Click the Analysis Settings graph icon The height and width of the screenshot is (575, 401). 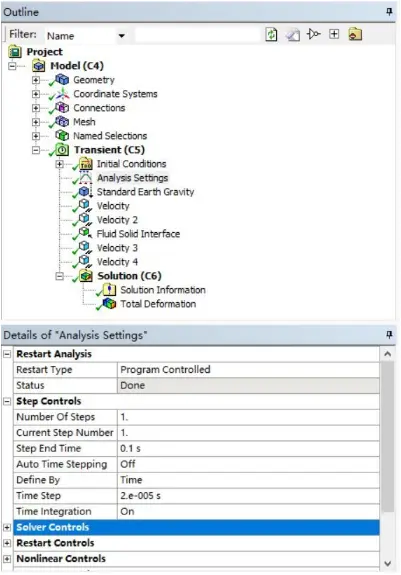pos(86,177)
